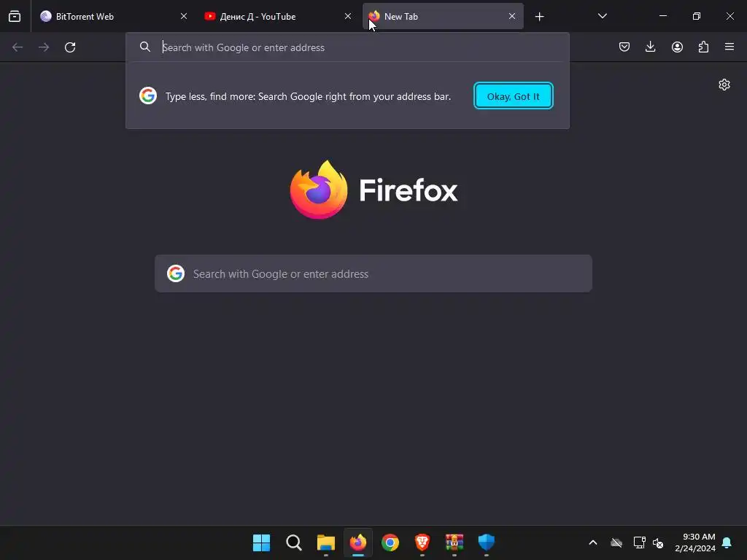747x560 pixels.
Task: Go back one page
Action: (18, 47)
